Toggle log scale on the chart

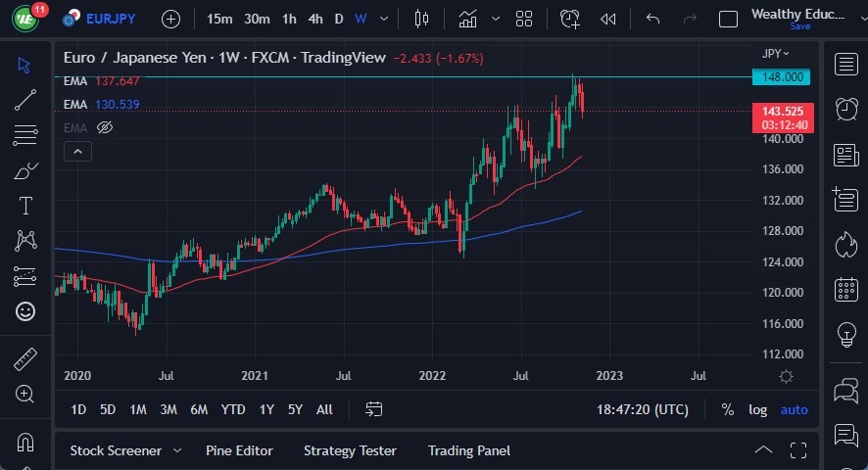[758, 409]
